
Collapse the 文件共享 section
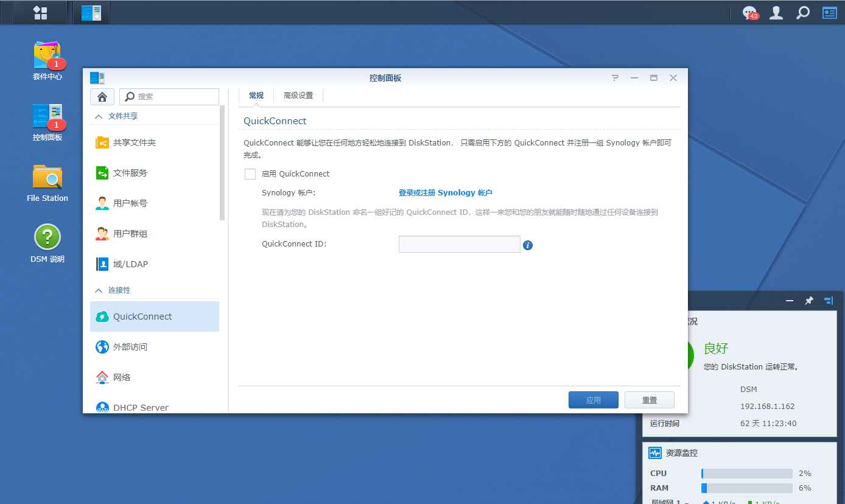click(99, 116)
